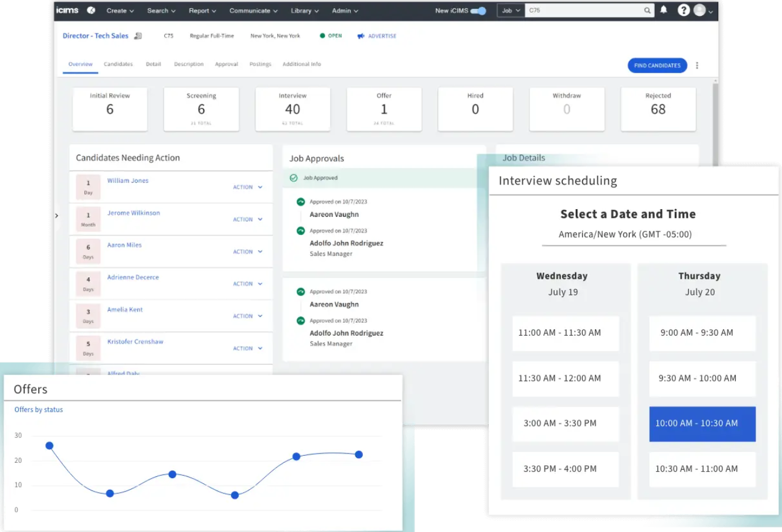Switch to the Candidates tab
The width and height of the screenshot is (782, 532).
point(118,64)
